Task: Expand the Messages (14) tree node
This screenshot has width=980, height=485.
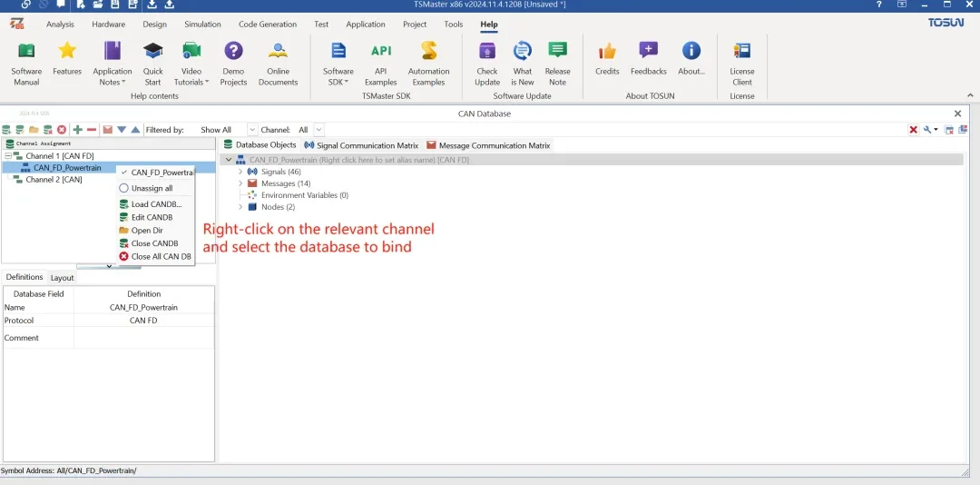Action: [x=240, y=183]
